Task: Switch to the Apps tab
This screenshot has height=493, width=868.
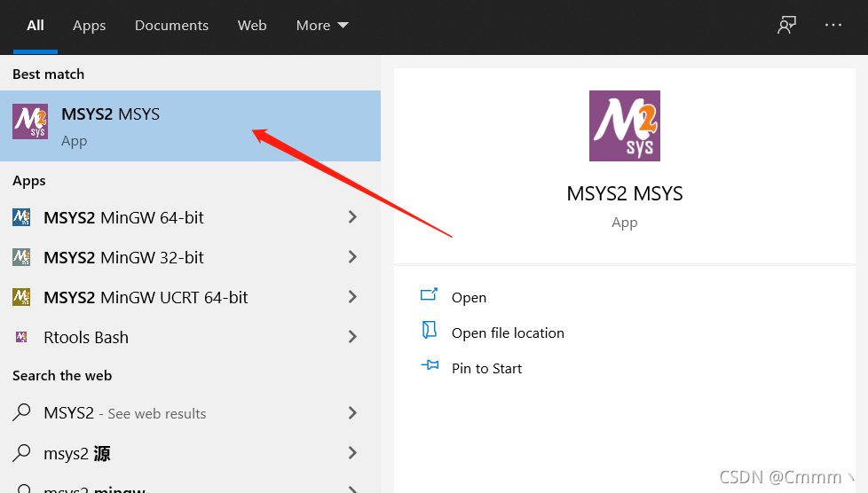Action: (x=89, y=26)
